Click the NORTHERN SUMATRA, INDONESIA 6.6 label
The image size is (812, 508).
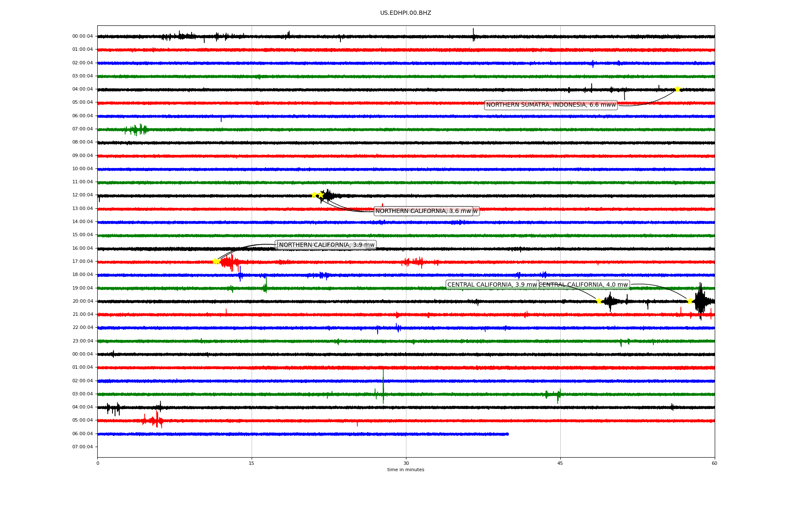pos(551,105)
